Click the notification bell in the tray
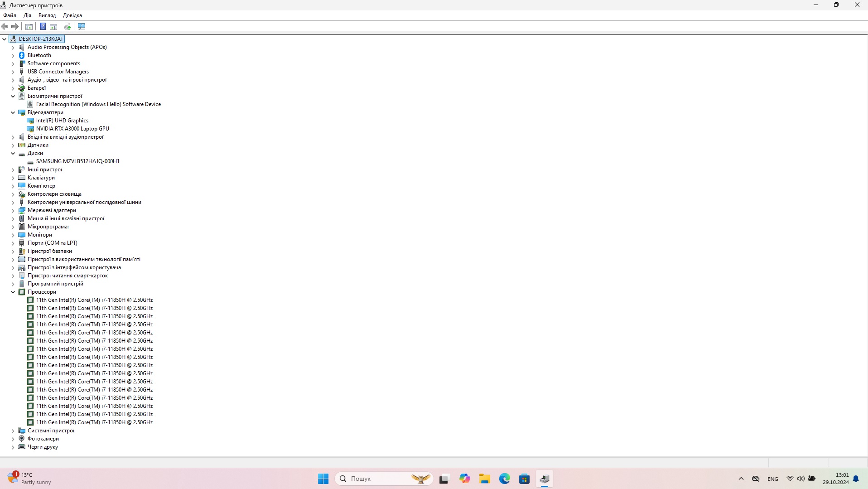868x489 pixels. coord(856,479)
